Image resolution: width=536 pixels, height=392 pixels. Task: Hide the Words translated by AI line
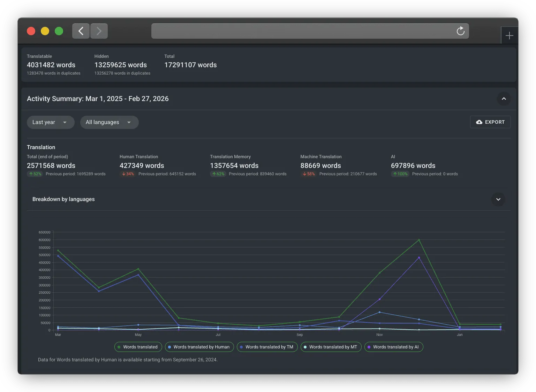394,347
